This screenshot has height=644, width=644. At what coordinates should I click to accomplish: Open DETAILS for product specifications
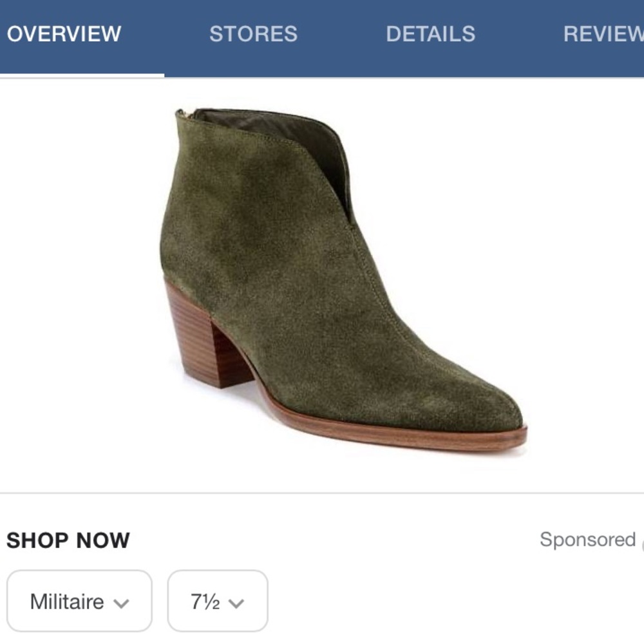430,33
